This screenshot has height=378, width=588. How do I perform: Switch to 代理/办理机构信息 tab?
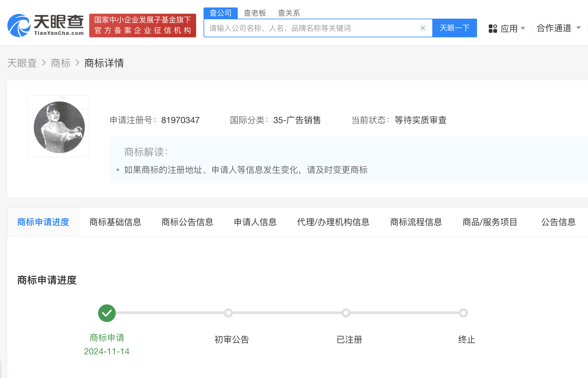pos(333,222)
